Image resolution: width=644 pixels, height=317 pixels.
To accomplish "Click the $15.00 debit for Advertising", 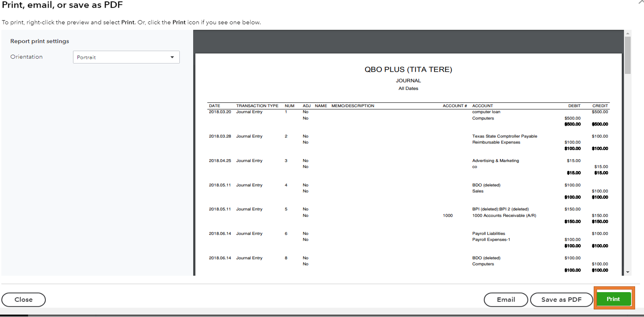I will [574, 161].
